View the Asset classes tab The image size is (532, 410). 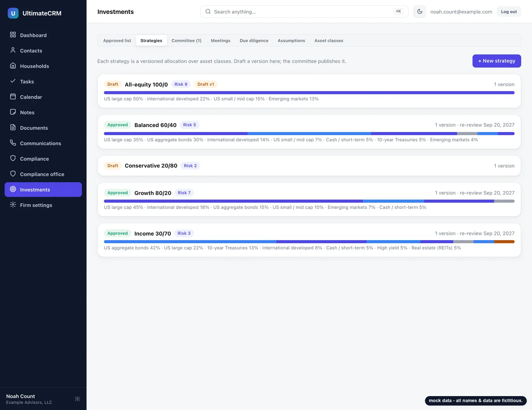click(329, 41)
